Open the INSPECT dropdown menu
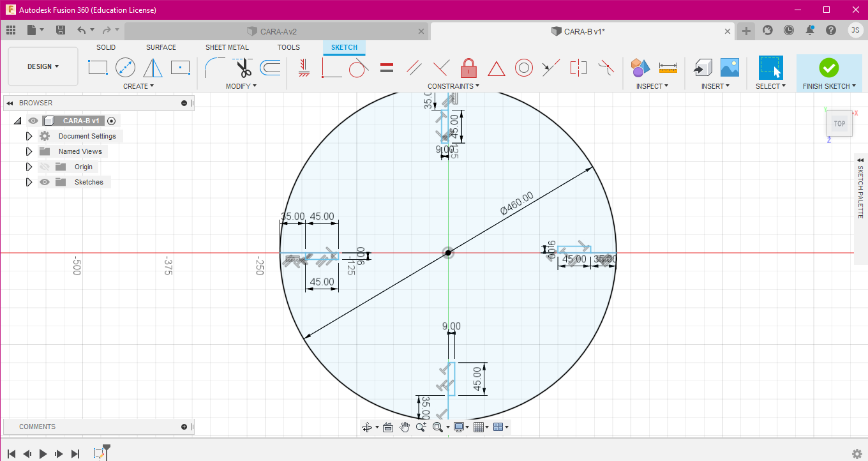Image resolution: width=868 pixels, height=461 pixels. tap(652, 86)
